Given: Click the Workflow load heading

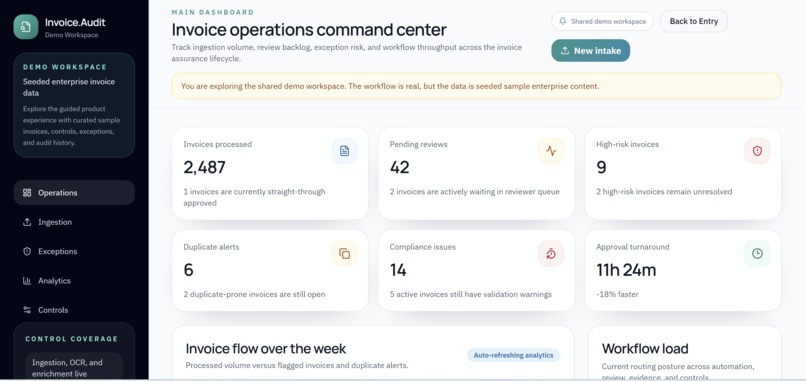Looking at the screenshot, I should [x=645, y=349].
